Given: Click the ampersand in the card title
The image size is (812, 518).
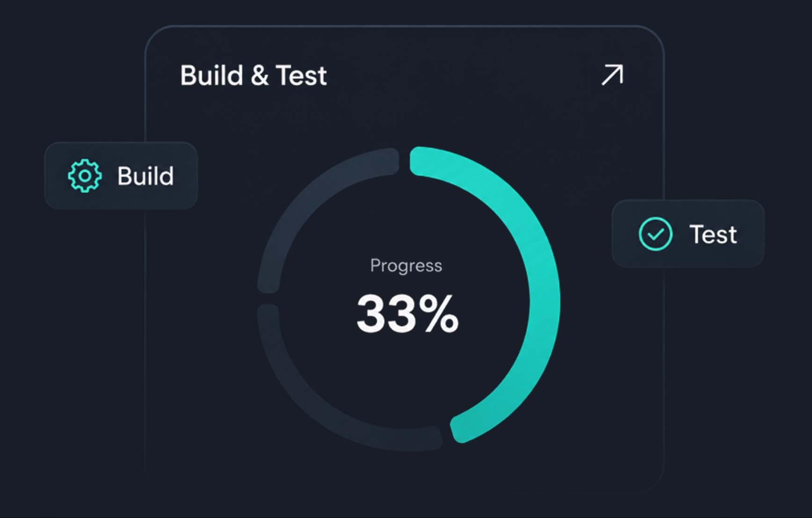Looking at the screenshot, I should 260,76.
